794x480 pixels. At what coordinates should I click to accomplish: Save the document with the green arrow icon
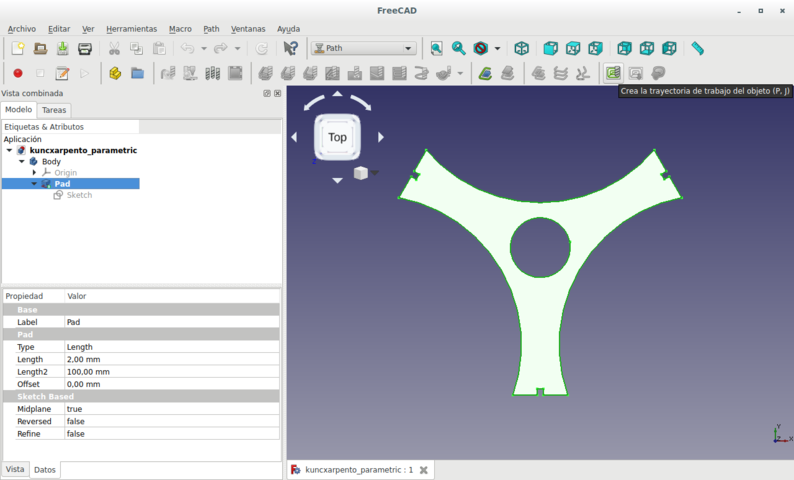[63, 49]
